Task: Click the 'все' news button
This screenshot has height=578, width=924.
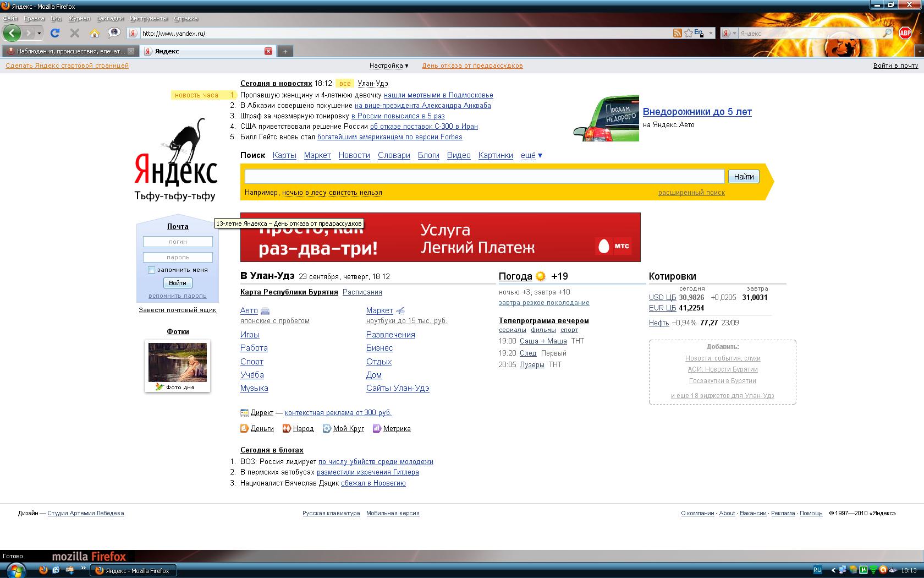Action: click(345, 84)
